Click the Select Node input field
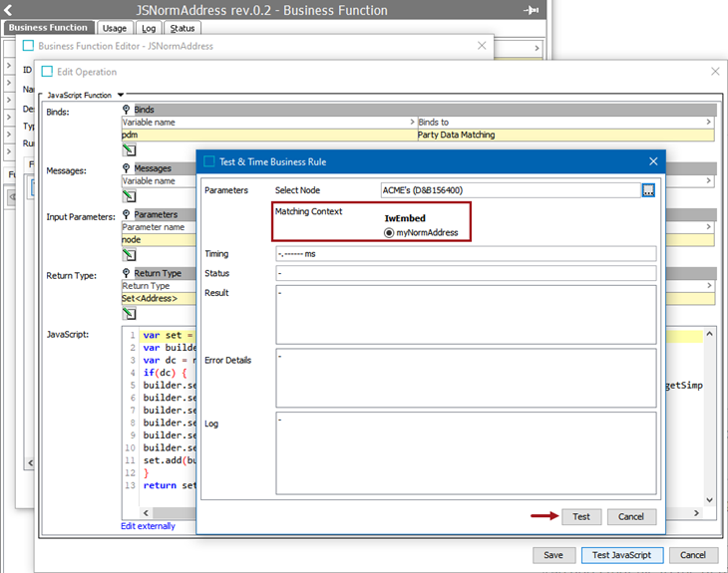Viewport: 728px width, 573px height. pyautogui.click(x=509, y=190)
